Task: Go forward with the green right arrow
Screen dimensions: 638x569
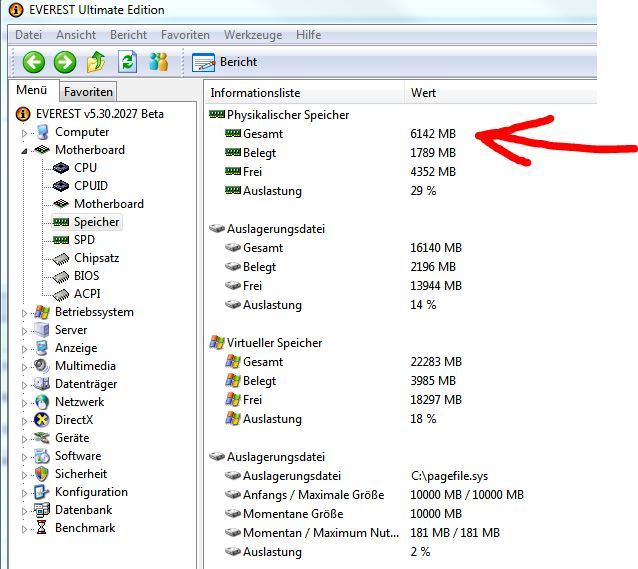Action: [65, 62]
